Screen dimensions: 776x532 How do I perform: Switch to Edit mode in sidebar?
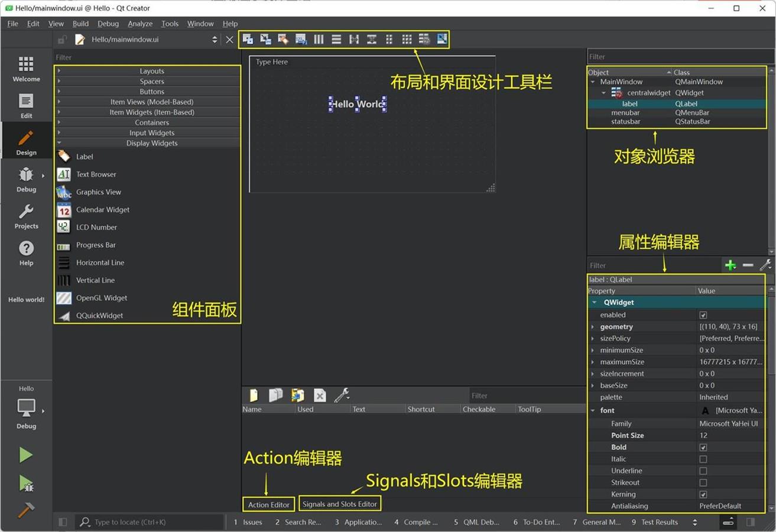click(26, 106)
